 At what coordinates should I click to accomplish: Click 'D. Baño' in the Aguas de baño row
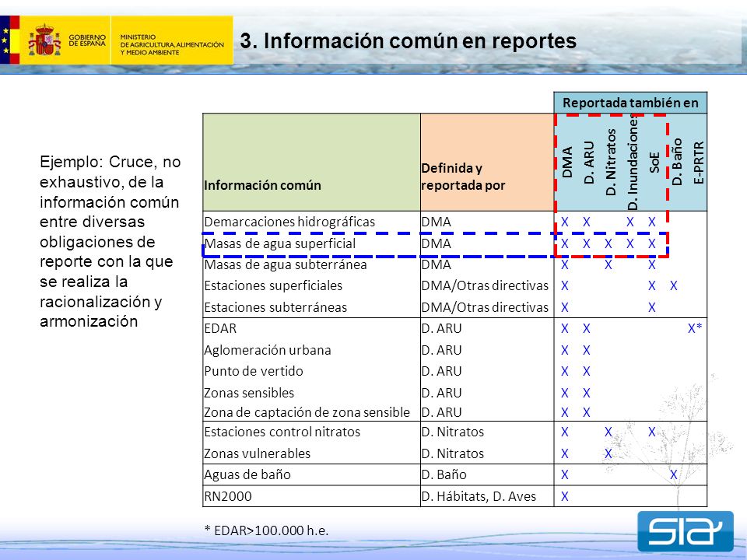coord(444,474)
